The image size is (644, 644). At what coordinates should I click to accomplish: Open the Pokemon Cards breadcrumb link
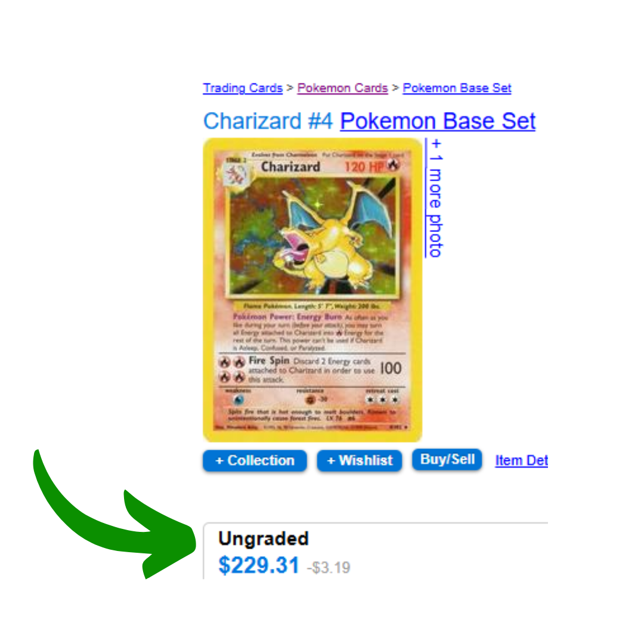[x=342, y=88]
